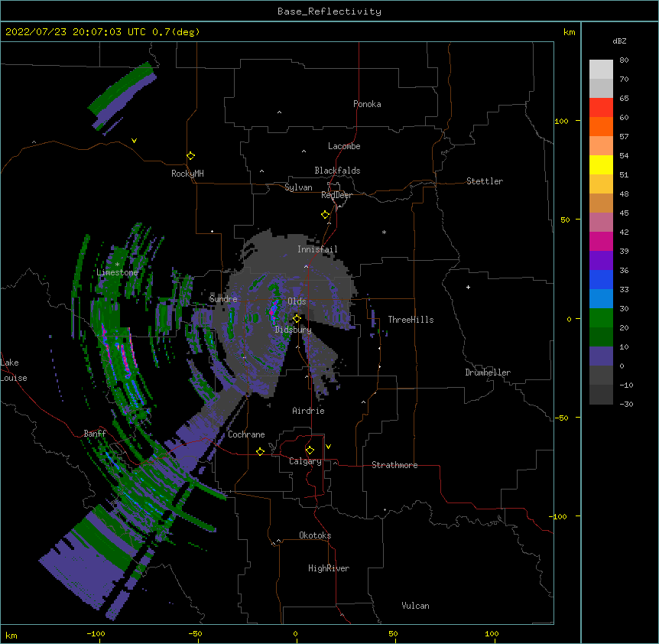
Task: Click the white asterisk marker above Limestone
Action: coord(117,265)
